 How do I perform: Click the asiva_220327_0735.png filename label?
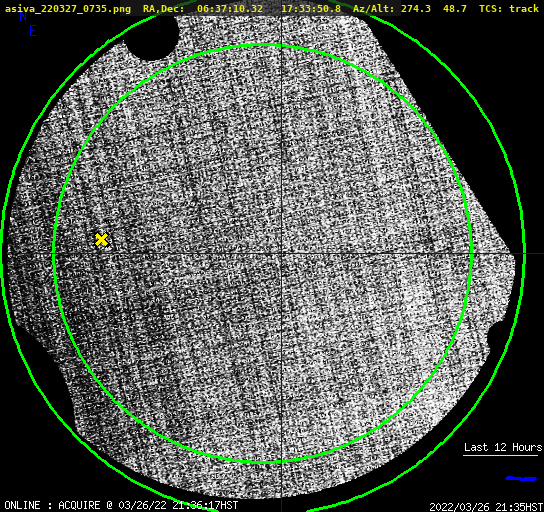[x=68, y=8]
